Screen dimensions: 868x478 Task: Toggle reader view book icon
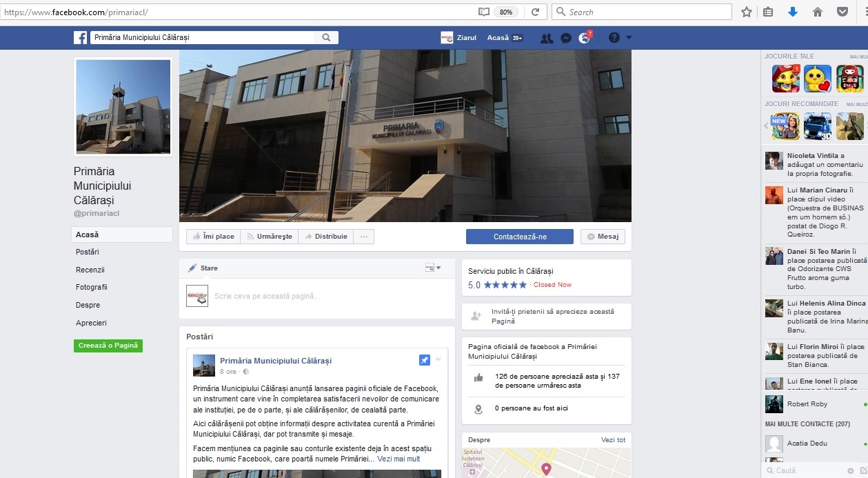pyautogui.click(x=484, y=12)
